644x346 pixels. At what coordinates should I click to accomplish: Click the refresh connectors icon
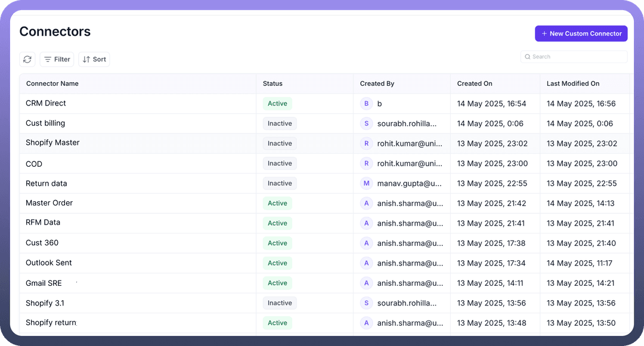pos(27,60)
